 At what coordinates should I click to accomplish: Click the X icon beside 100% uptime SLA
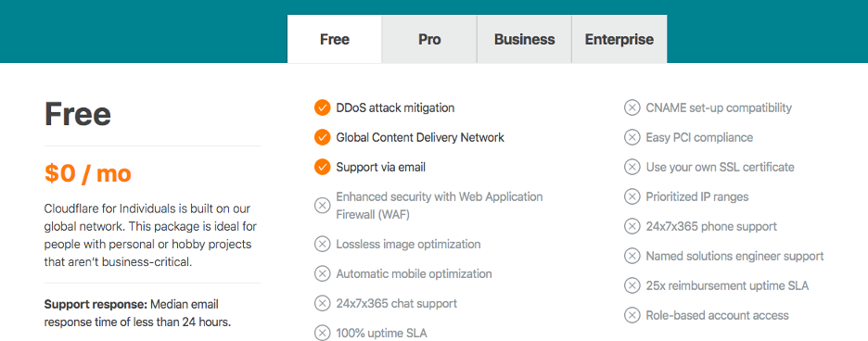[x=322, y=334]
